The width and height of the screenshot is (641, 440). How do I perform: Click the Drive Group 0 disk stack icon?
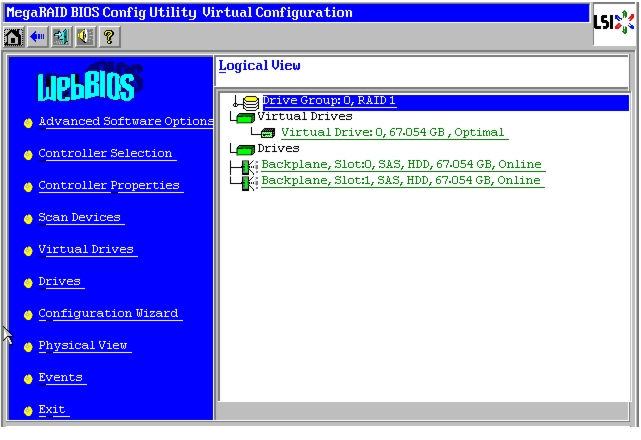[250, 102]
